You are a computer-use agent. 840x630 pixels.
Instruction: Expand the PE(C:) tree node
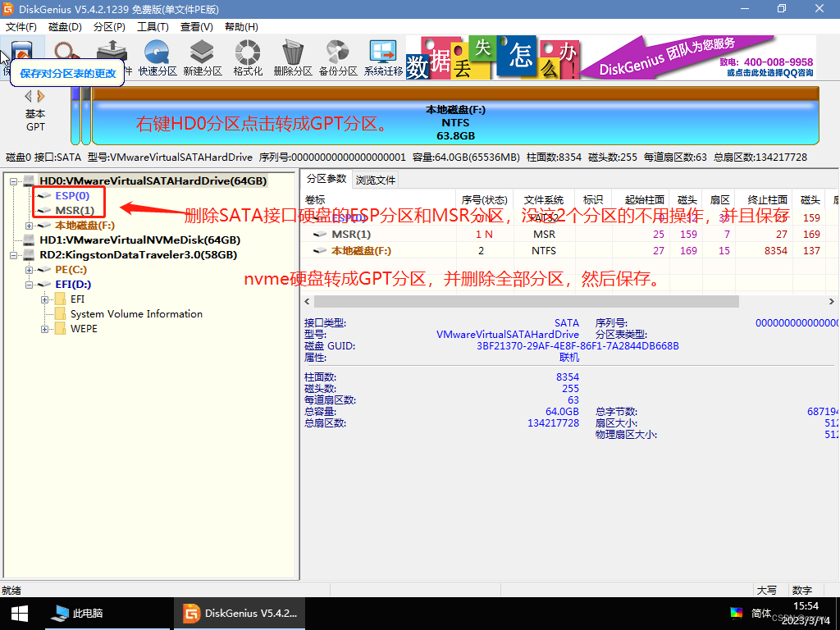click(x=29, y=270)
